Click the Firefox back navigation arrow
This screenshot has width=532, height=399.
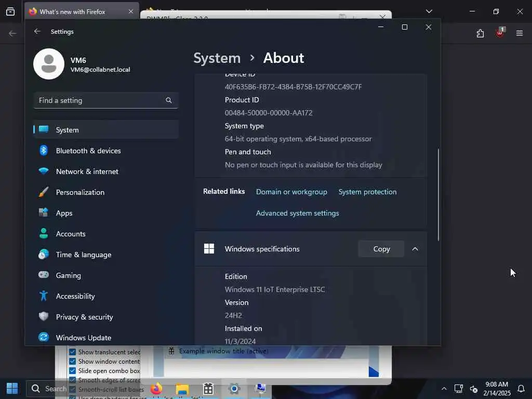click(12, 33)
